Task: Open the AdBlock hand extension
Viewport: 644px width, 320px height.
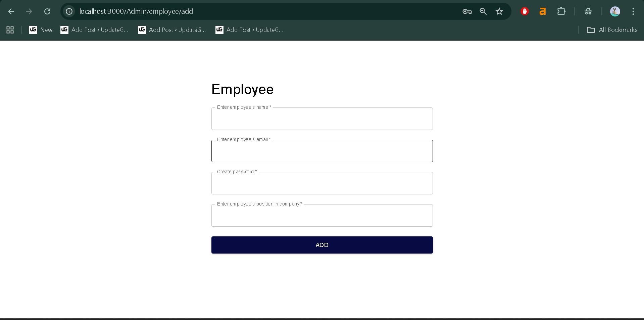Action: pyautogui.click(x=525, y=11)
